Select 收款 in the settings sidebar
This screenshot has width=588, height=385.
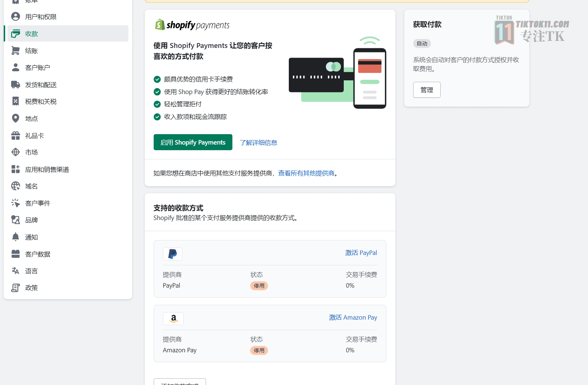tap(68, 33)
